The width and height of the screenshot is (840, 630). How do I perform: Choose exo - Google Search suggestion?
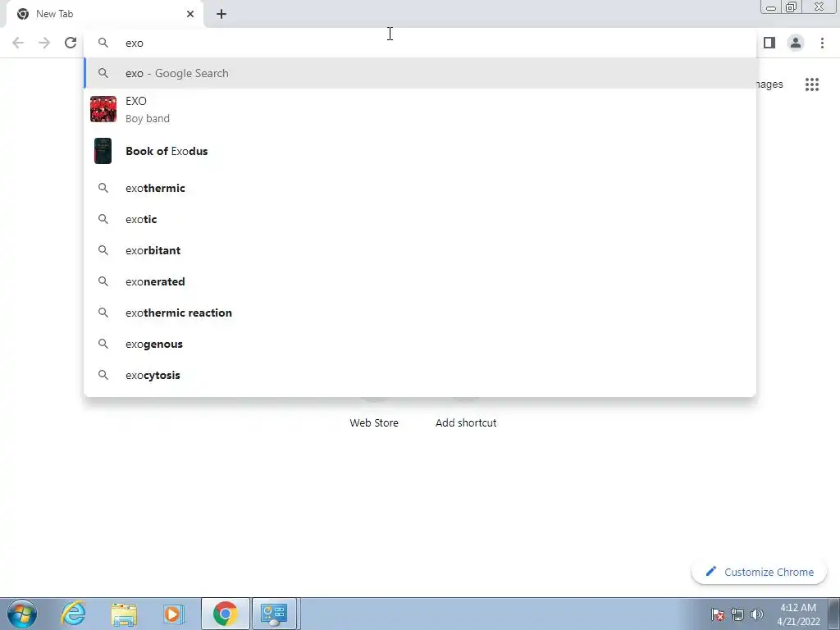[x=420, y=73]
